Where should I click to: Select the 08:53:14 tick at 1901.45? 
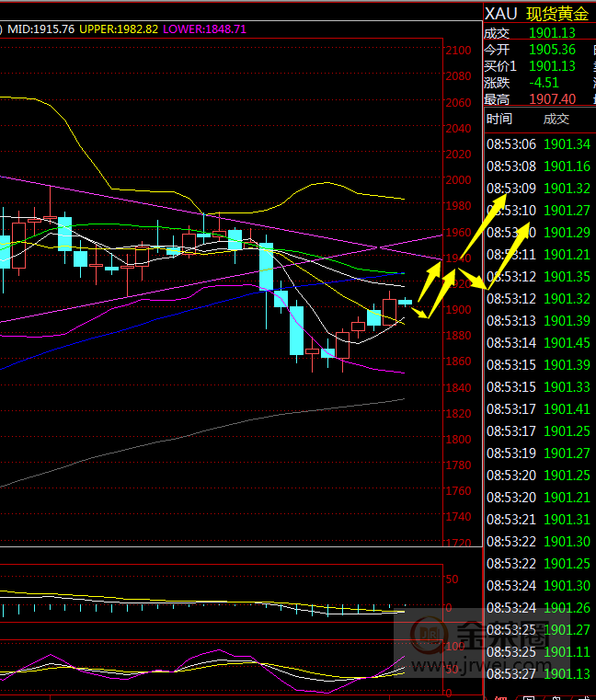[x=538, y=343]
